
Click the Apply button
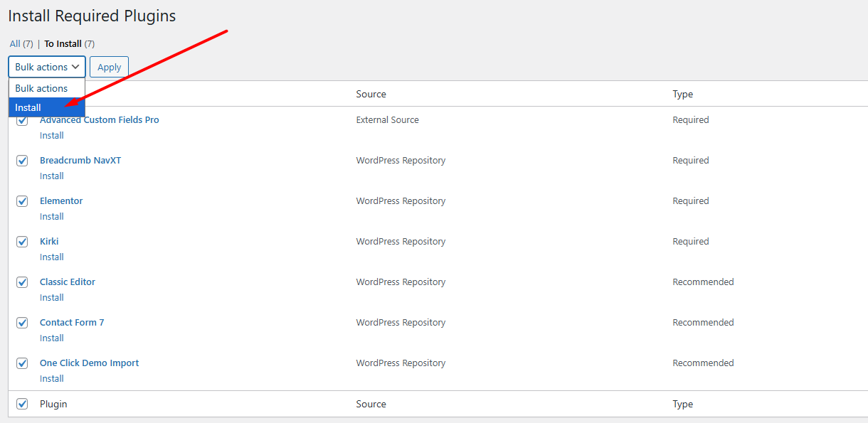109,67
